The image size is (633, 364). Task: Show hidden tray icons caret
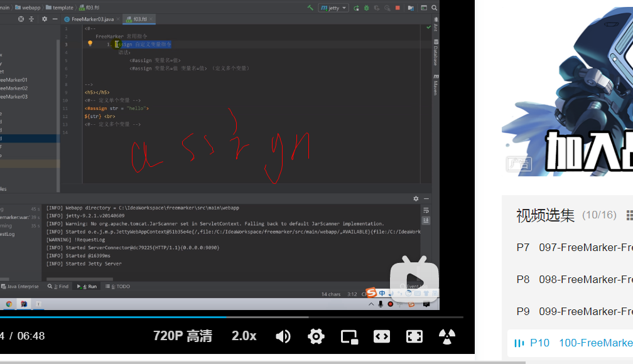coord(371,304)
